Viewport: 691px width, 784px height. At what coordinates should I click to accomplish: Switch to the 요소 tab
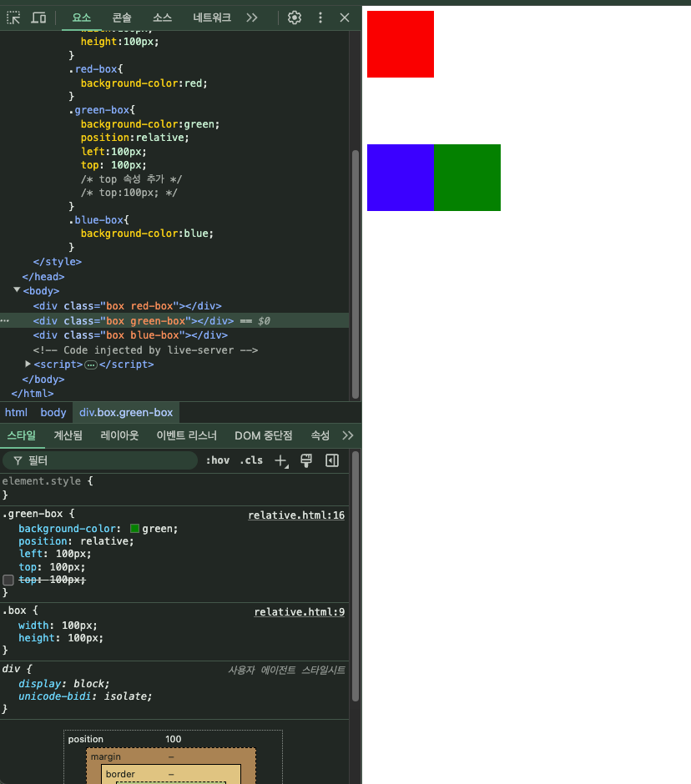tap(82, 18)
